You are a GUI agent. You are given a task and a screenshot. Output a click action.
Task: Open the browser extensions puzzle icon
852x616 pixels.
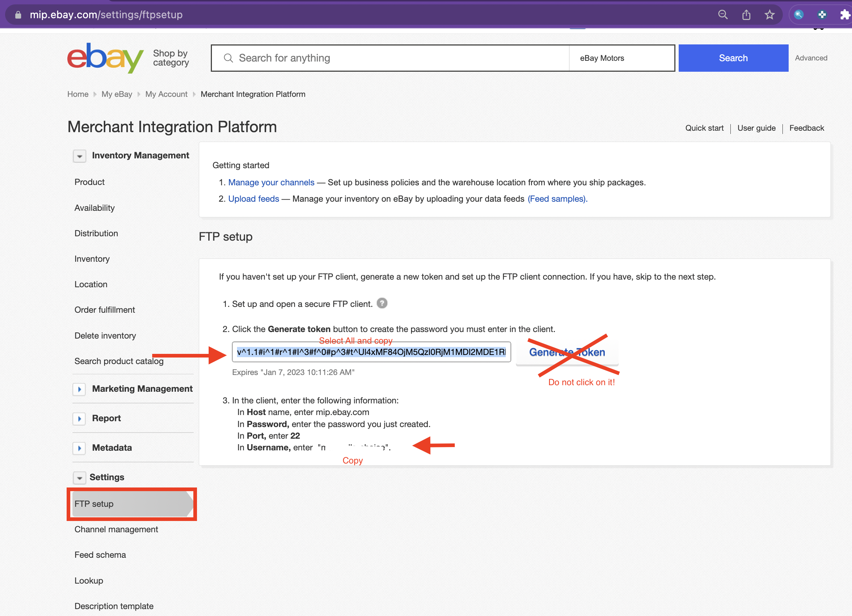click(845, 15)
